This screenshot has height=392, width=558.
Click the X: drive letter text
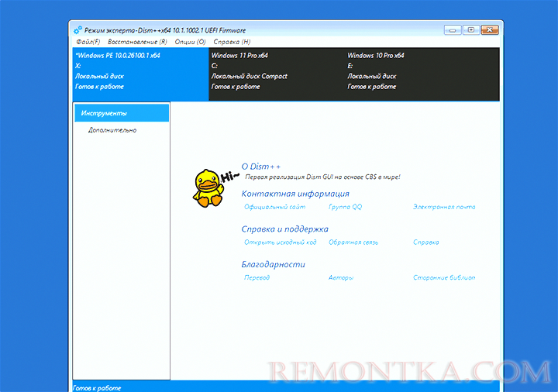pos(78,66)
